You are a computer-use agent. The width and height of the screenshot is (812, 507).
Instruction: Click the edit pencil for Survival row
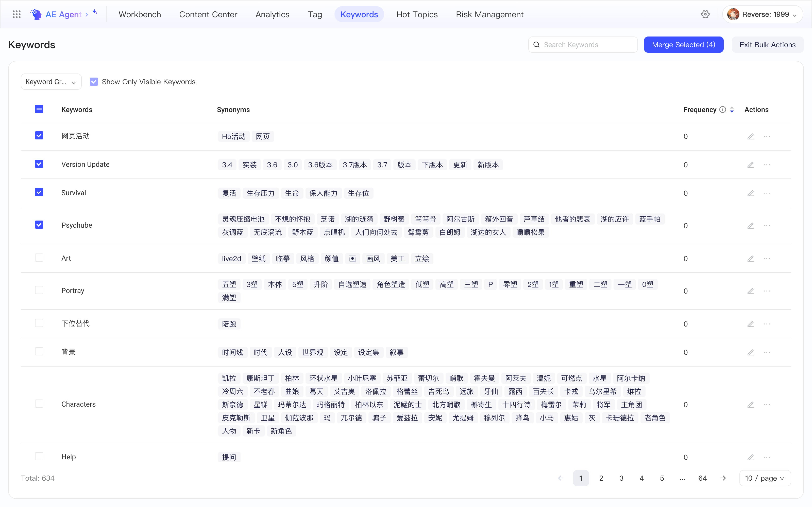(x=751, y=193)
